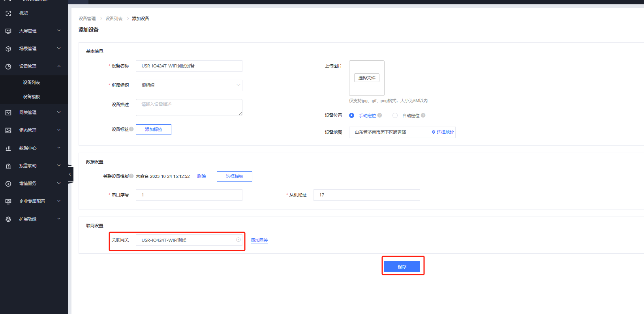This screenshot has width=644, height=314.
Task: Select 手动定位 radio option
Action: pos(351,115)
